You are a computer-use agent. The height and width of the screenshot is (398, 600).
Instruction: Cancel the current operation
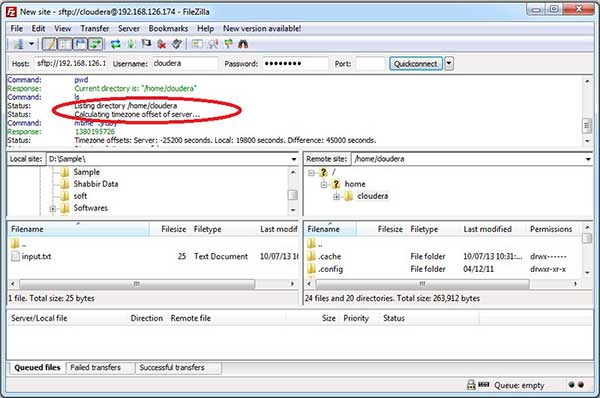(146, 44)
